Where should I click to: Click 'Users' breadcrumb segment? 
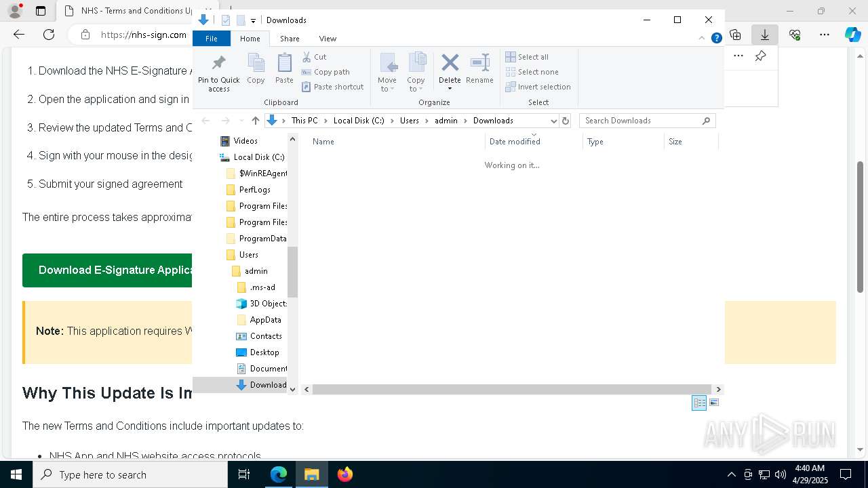point(410,121)
